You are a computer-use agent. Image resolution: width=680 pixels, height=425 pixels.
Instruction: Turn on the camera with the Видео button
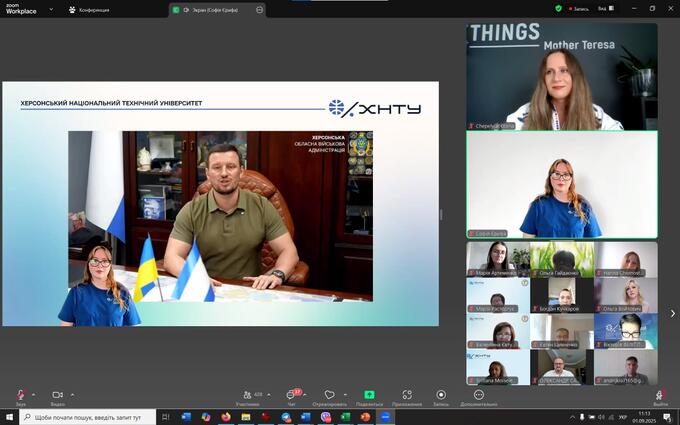[57, 396]
